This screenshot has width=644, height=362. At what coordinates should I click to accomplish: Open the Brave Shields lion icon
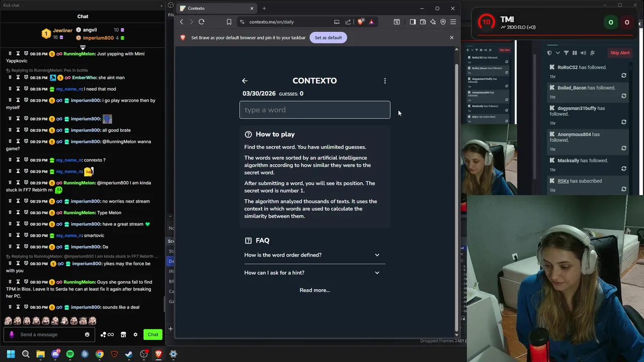click(x=360, y=22)
